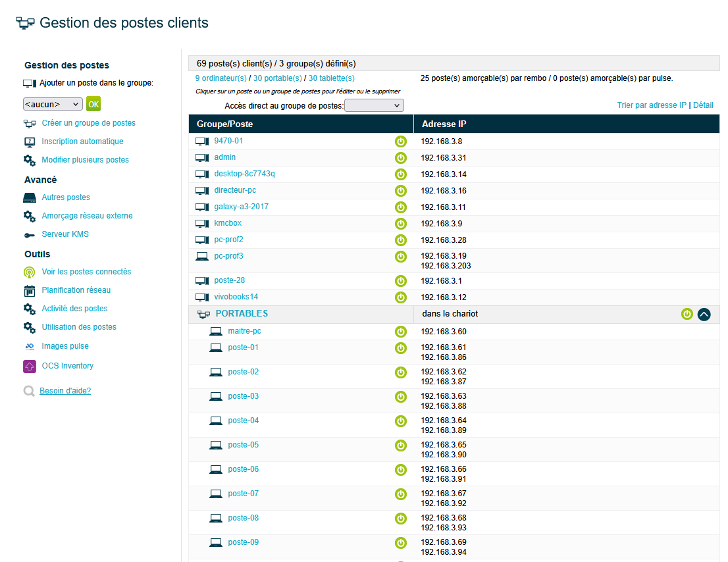Open the 9470-01 post link

(228, 141)
